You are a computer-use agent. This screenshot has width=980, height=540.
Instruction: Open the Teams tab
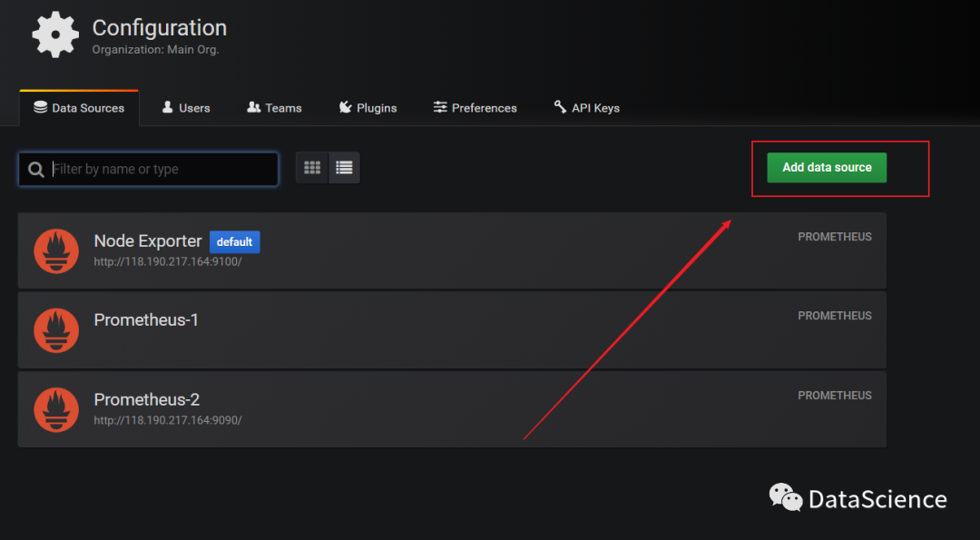point(274,108)
